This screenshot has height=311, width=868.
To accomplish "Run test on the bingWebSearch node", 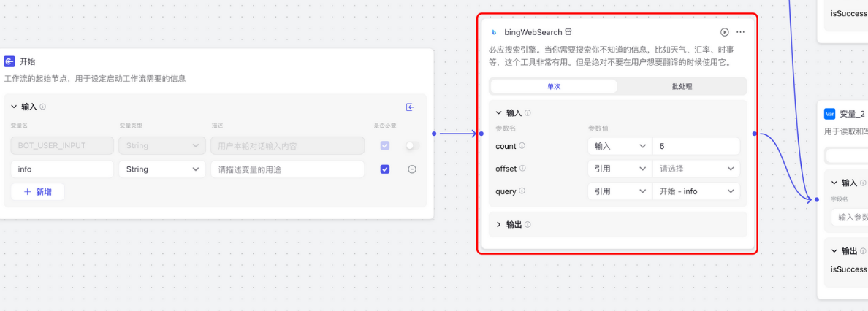I will coord(725,33).
